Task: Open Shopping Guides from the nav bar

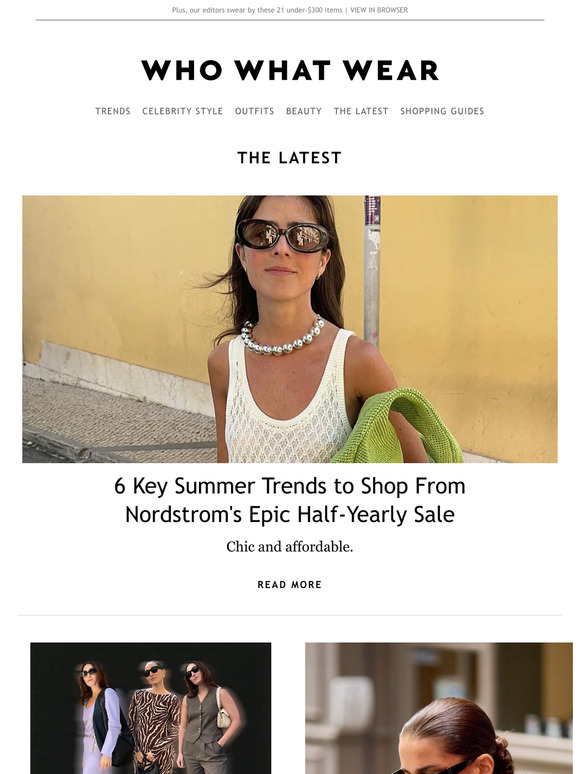Action: point(442,111)
